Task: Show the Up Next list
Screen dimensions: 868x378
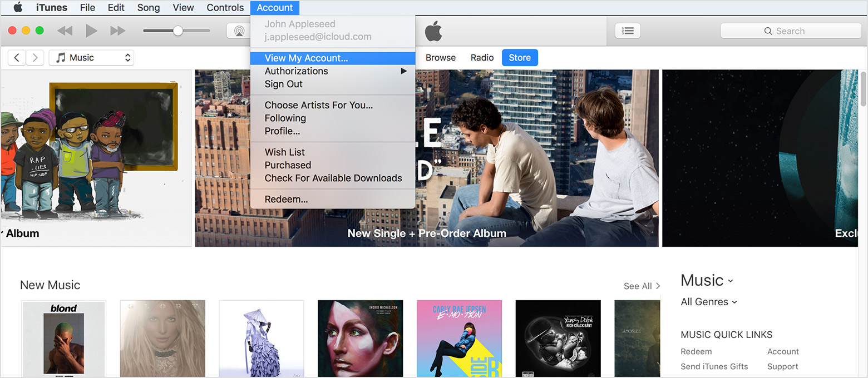Action: [628, 31]
